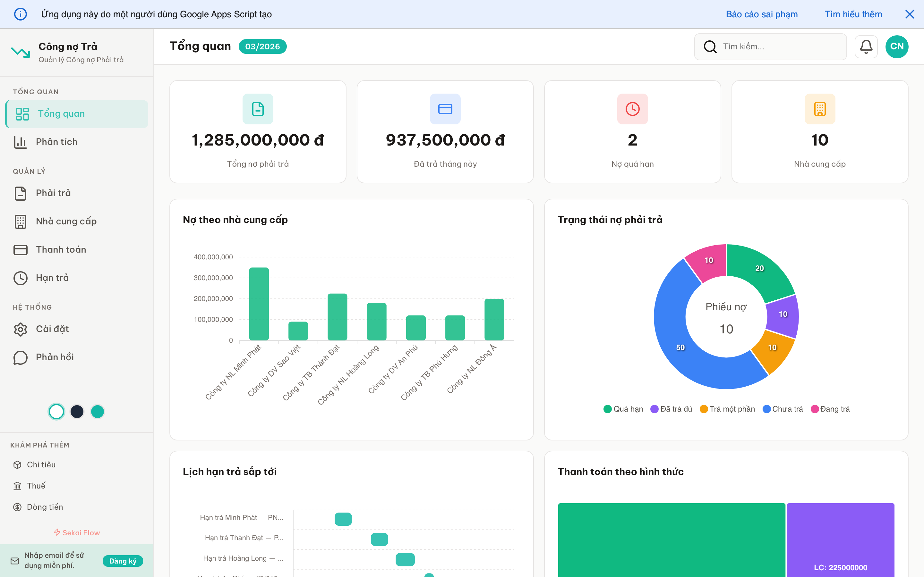Click the Nợ quá hạn clock icon

(x=632, y=109)
